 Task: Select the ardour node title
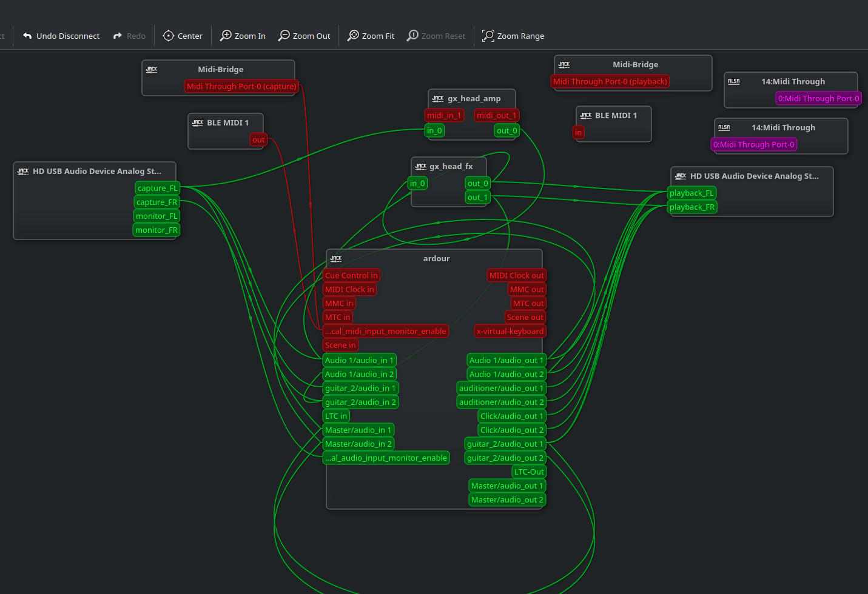[437, 258]
